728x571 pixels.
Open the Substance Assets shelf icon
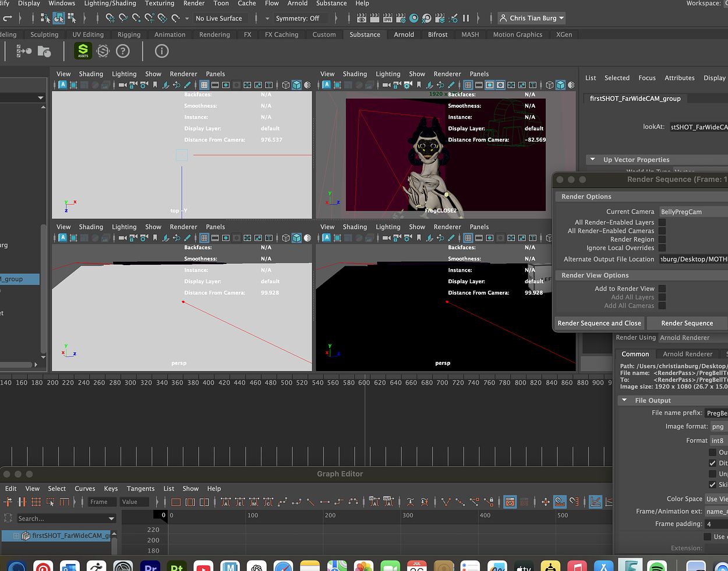(x=83, y=51)
